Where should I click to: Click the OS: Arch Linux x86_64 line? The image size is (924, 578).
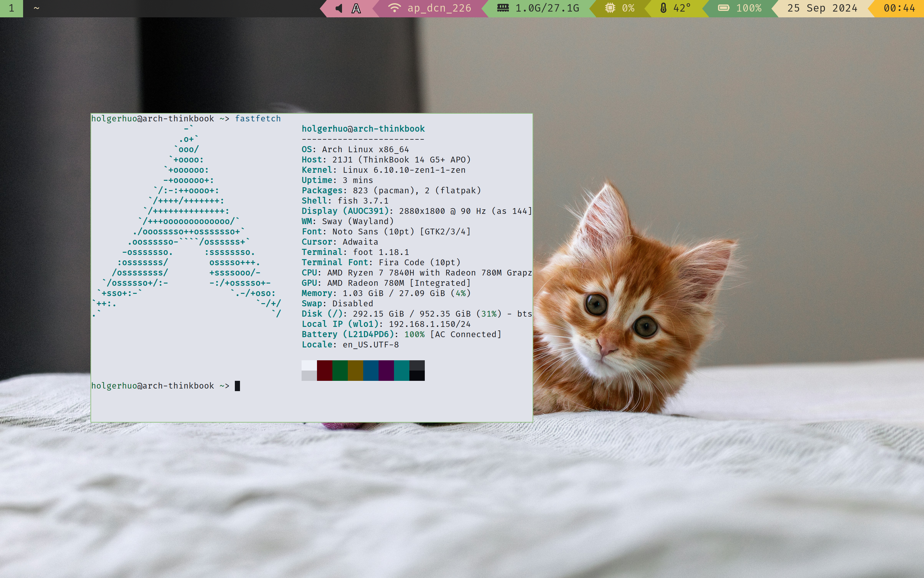[355, 149]
